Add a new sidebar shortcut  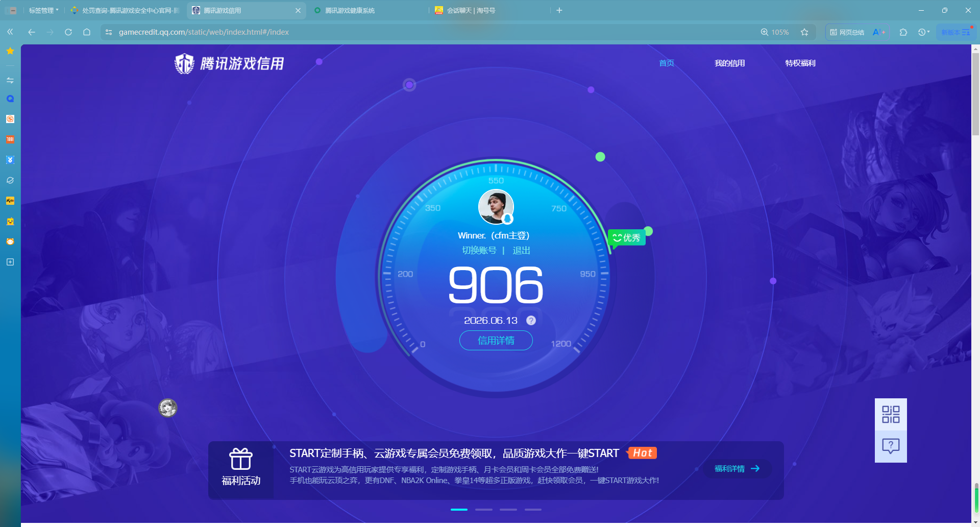(x=10, y=262)
